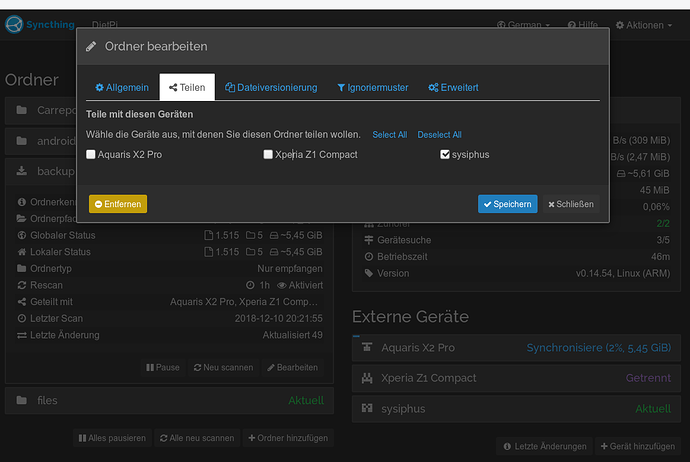Open the Ignoriermuster tab
Image resolution: width=690 pixels, height=462 pixels.
tap(373, 88)
